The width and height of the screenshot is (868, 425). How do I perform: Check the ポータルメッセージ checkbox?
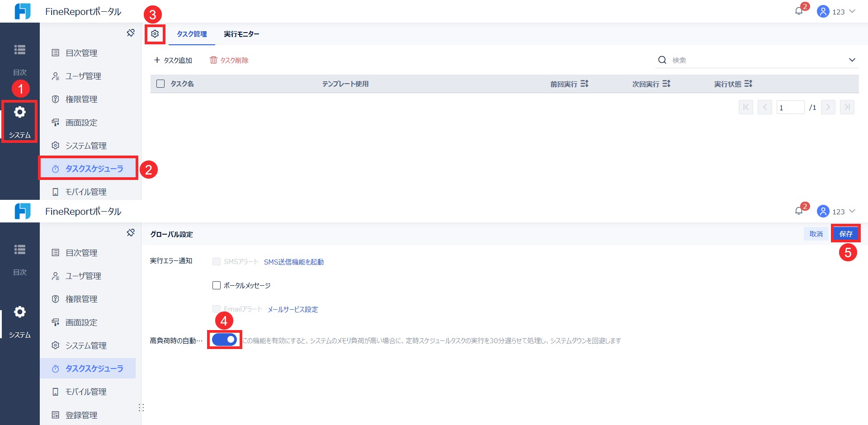217,285
